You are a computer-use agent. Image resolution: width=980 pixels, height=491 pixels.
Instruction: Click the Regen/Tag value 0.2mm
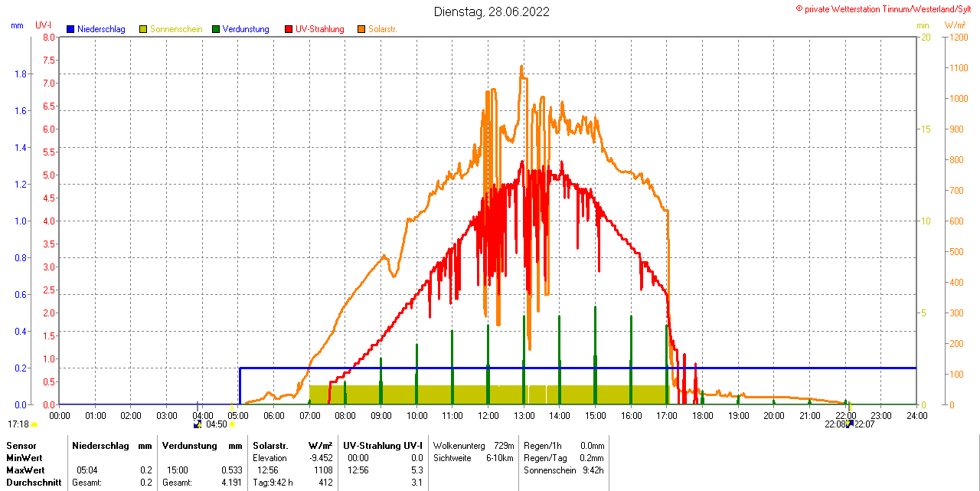(592, 457)
